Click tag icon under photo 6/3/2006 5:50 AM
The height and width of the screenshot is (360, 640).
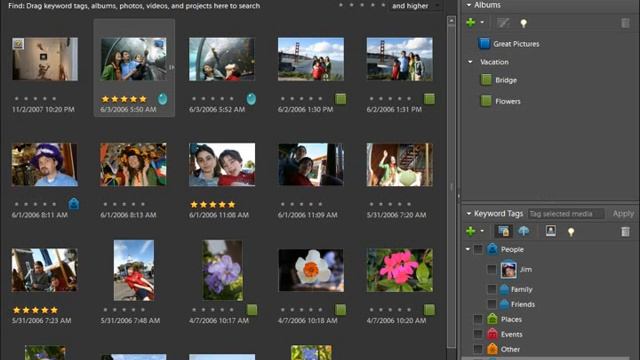click(x=162, y=99)
